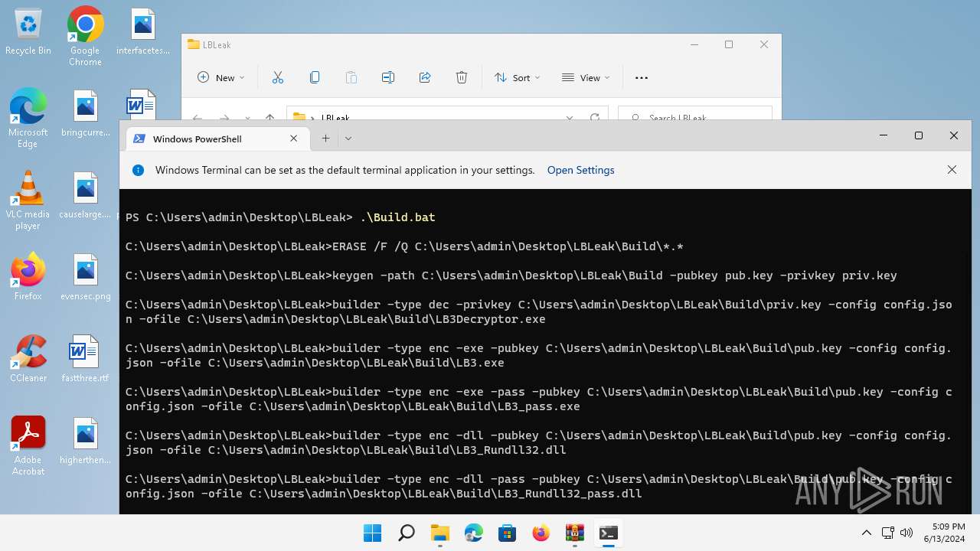Open the higherthen image file
980x551 pixels.
pos(85,442)
